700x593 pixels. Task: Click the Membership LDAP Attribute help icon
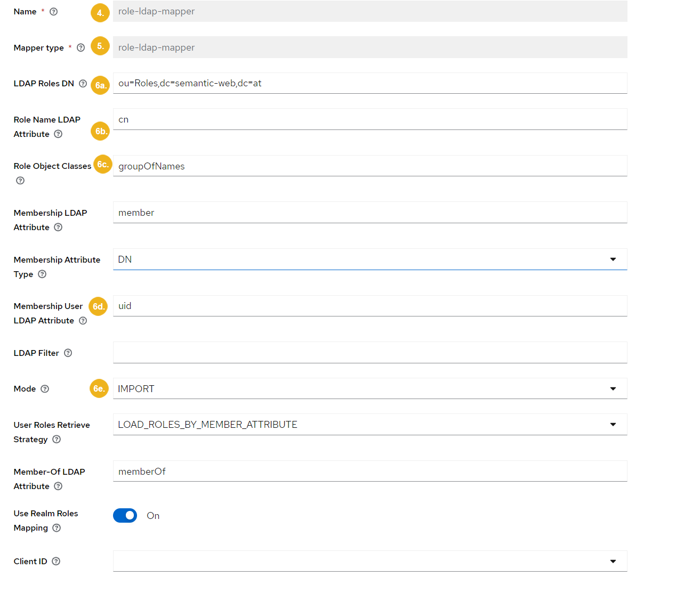pyautogui.click(x=59, y=227)
